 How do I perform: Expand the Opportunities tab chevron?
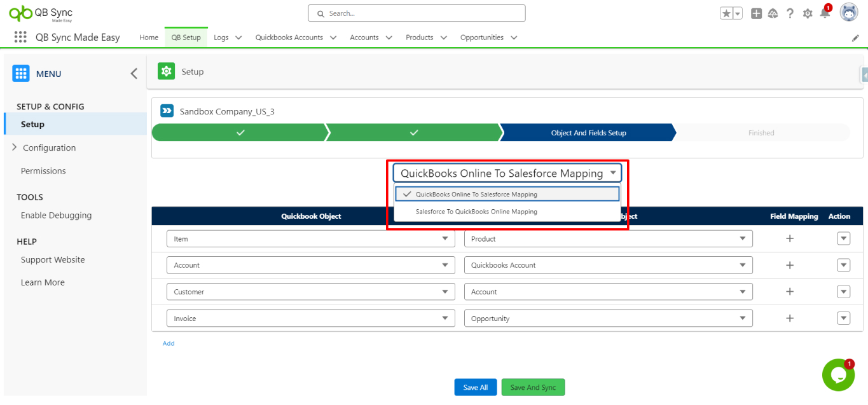click(514, 38)
